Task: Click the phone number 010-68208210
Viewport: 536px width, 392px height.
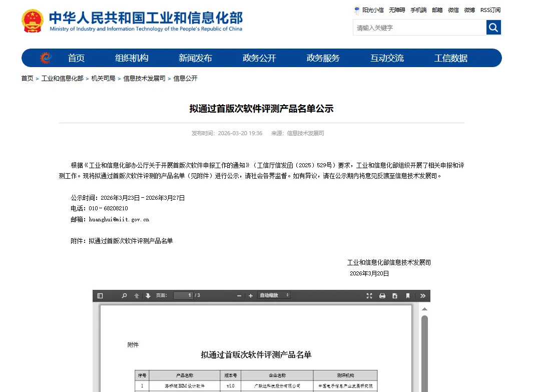Action: coord(109,208)
